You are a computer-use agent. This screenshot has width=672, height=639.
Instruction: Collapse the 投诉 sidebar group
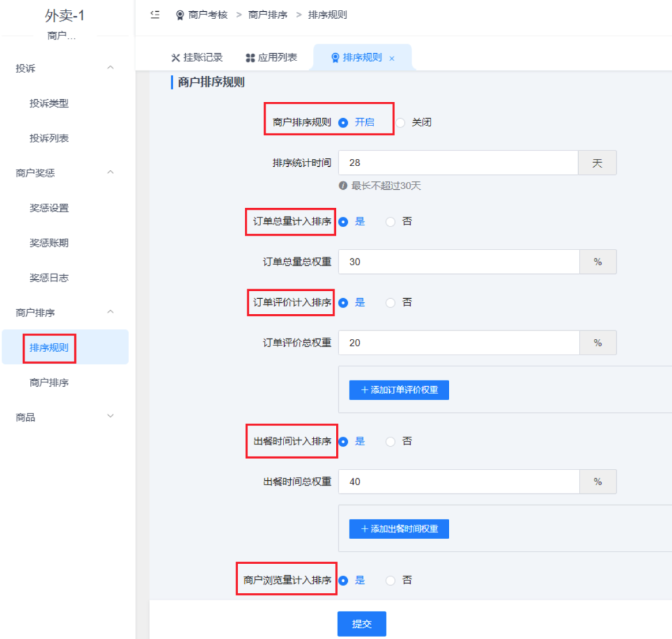tap(110, 68)
